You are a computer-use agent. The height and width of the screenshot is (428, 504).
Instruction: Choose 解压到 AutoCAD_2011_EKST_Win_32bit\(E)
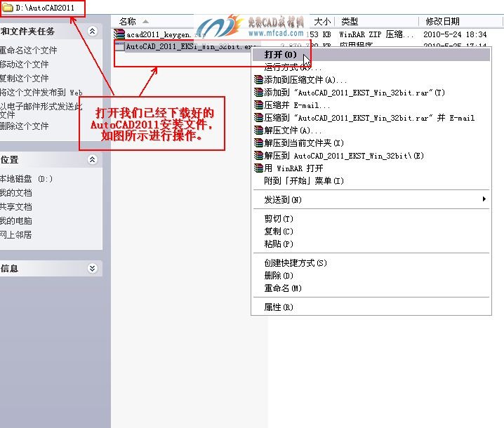[x=371, y=156]
